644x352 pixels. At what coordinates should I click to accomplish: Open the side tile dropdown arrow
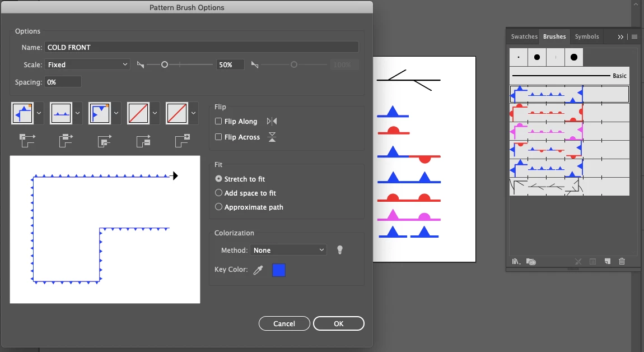click(78, 113)
